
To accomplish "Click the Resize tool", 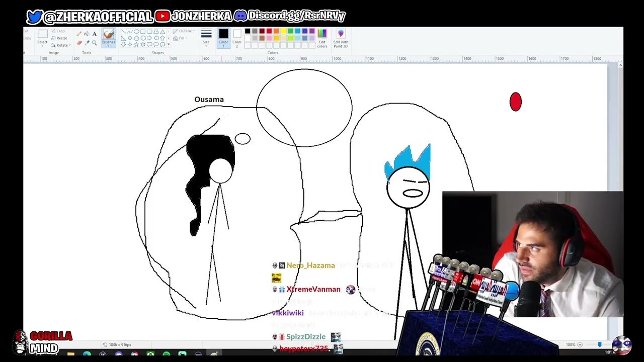I will pos(59,38).
